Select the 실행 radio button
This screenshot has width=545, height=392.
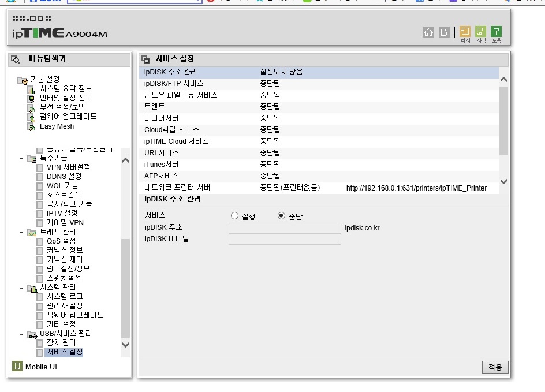234,216
